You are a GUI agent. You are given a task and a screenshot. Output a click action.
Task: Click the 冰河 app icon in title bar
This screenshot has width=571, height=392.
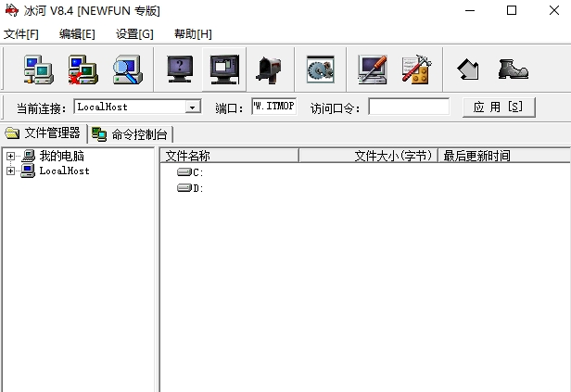[x=12, y=10]
